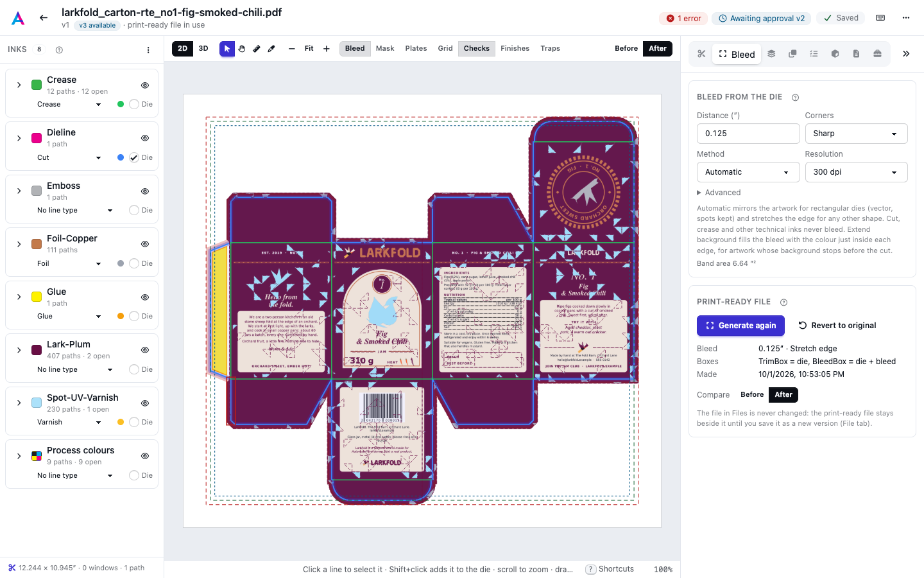Open the document file panel icon

pyautogui.click(x=856, y=54)
